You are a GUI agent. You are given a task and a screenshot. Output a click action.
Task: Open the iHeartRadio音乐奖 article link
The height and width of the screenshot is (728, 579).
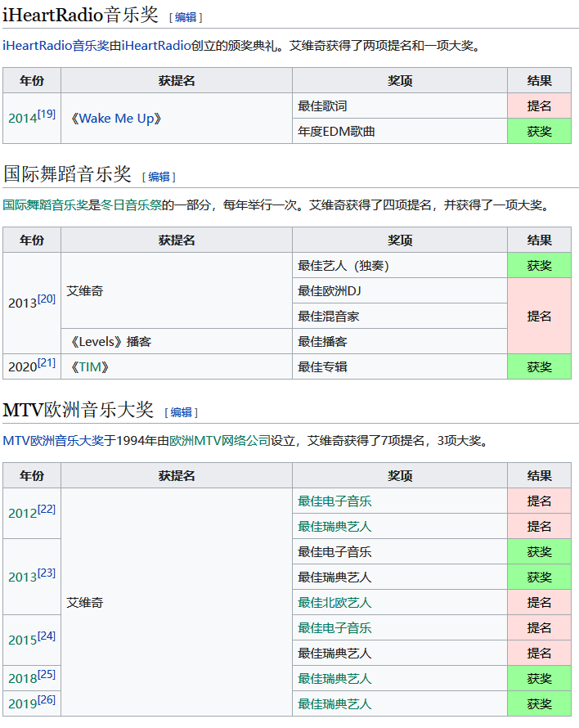[56, 46]
